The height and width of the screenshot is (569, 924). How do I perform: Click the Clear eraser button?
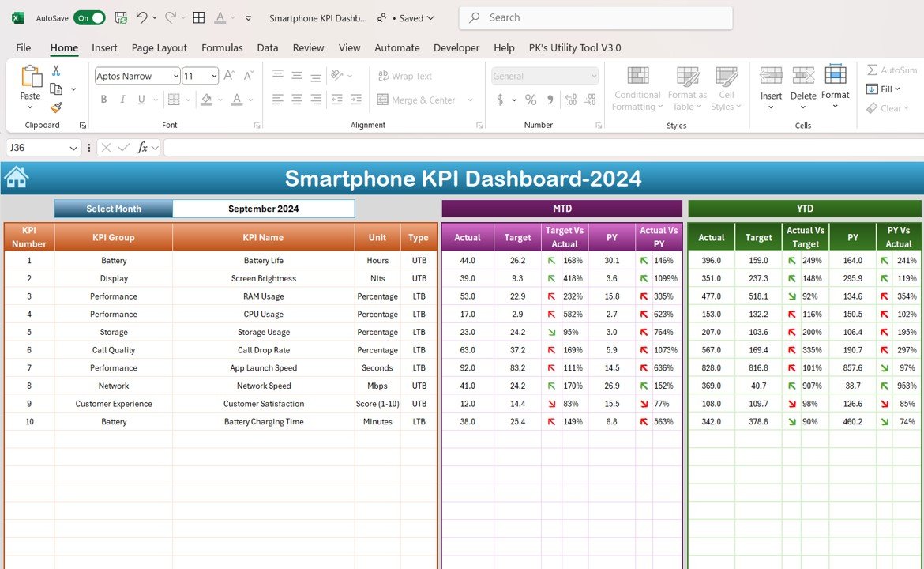click(x=888, y=108)
